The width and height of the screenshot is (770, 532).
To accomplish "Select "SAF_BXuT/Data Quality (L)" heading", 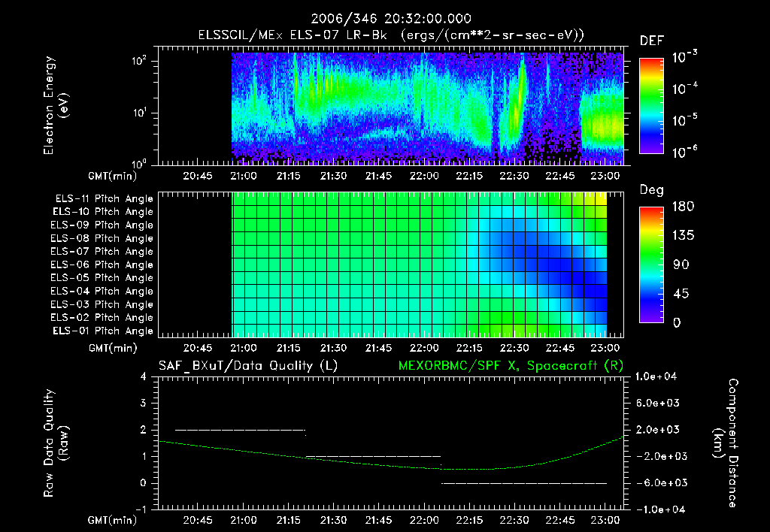I will pos(248,366).
